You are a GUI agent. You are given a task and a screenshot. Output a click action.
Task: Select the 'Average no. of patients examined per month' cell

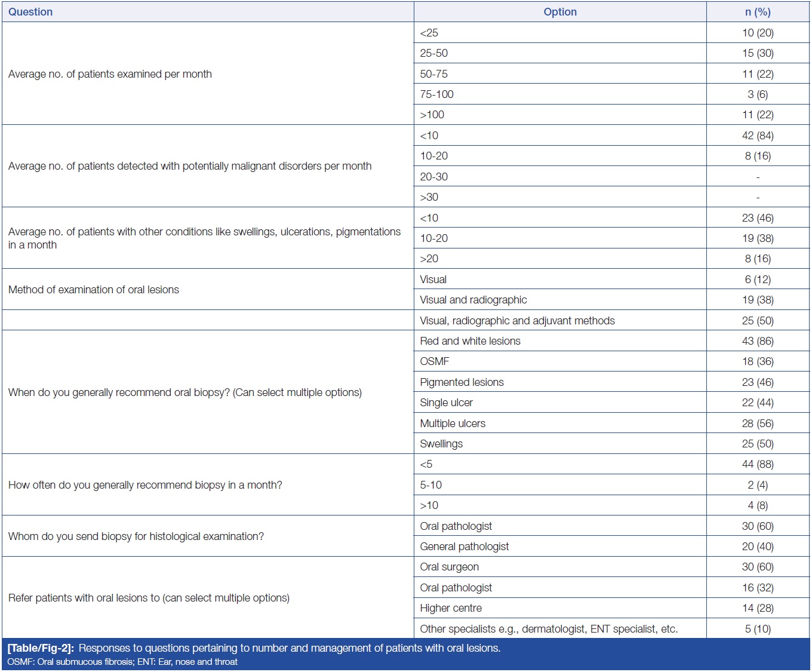[x=110, y=74]
